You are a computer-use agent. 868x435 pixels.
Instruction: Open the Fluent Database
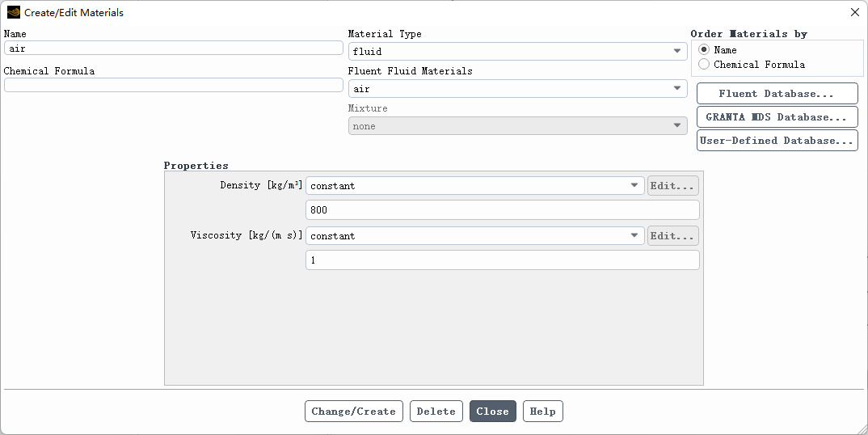[x=777, y=94]
